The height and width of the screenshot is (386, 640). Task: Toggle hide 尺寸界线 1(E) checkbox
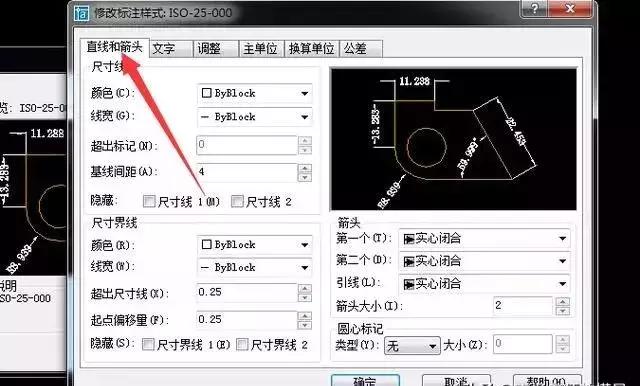[148, 344]
